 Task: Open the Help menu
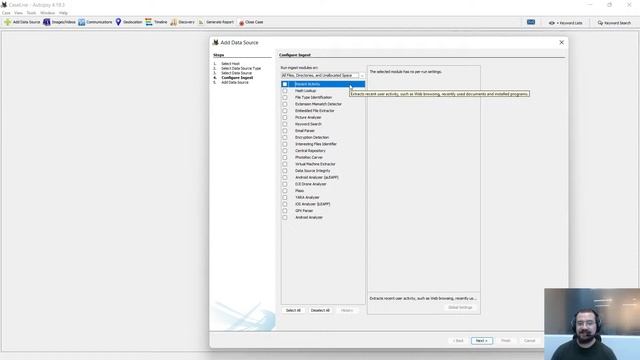(63, 13)
